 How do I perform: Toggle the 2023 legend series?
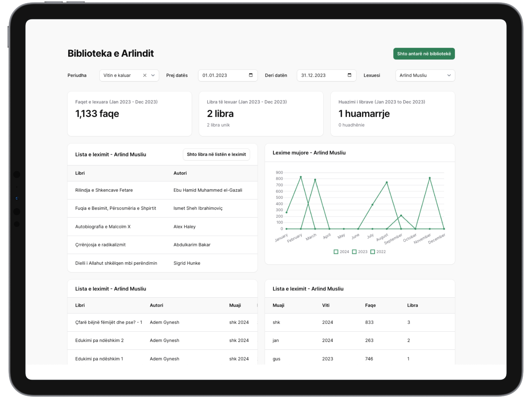coord(360,252)
